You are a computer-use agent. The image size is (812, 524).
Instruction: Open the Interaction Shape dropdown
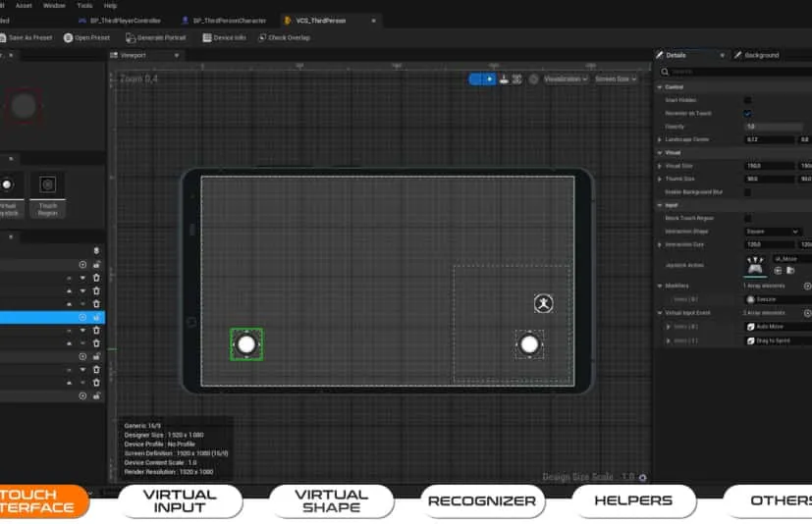pos(773,232)
